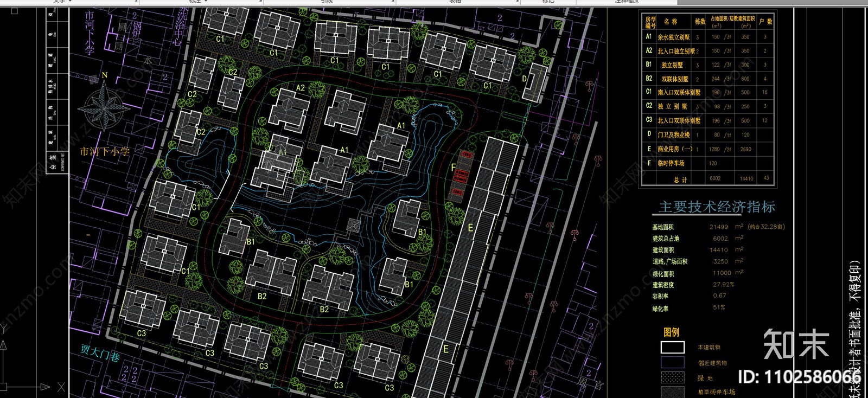This screenshot has width=868, height=398.
Task: Click the 主要技术经济指标 heading
Action: click(x=717, y=207)
